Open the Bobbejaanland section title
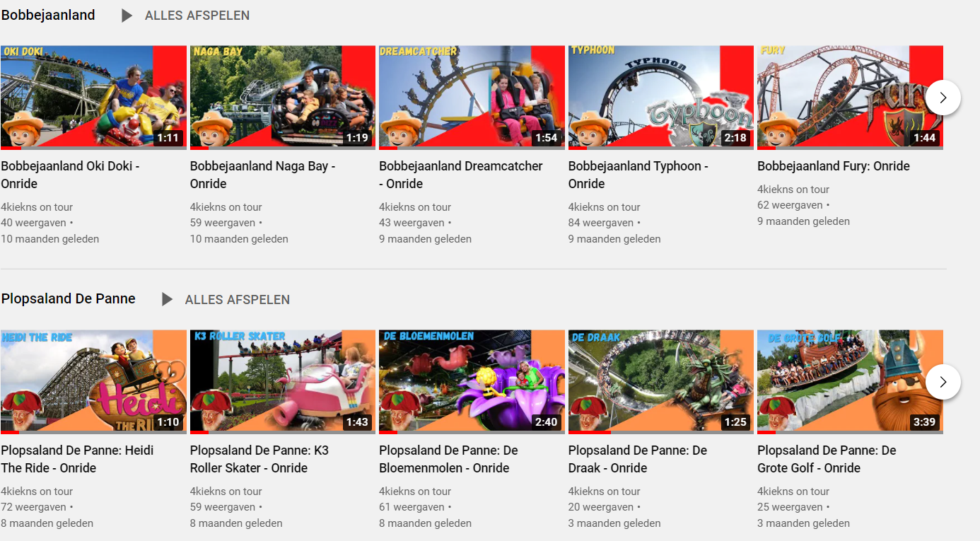 [48, 15]
